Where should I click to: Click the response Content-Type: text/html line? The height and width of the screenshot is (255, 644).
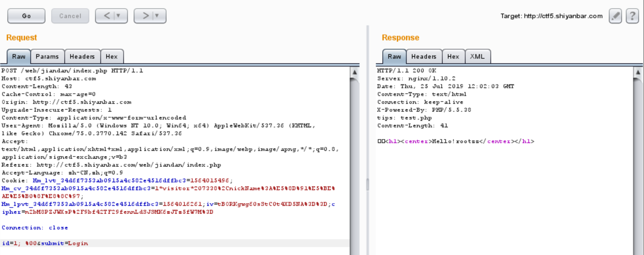point(422,94)
